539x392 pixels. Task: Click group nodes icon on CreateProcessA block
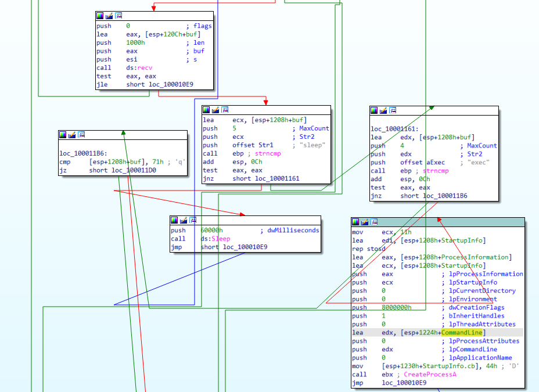coord(374,222)
